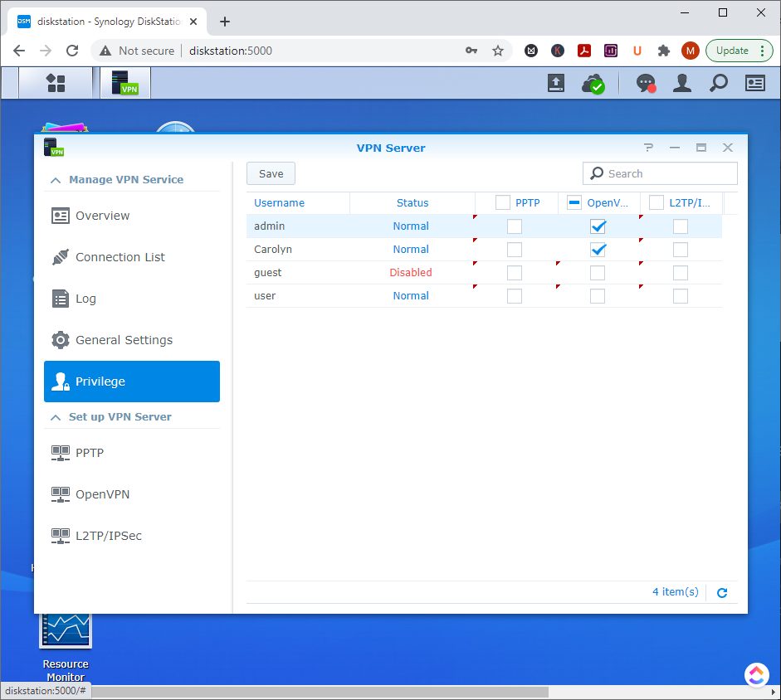Enable L2TP/IPSec for user
781x700 pixels.
(681, 296)
